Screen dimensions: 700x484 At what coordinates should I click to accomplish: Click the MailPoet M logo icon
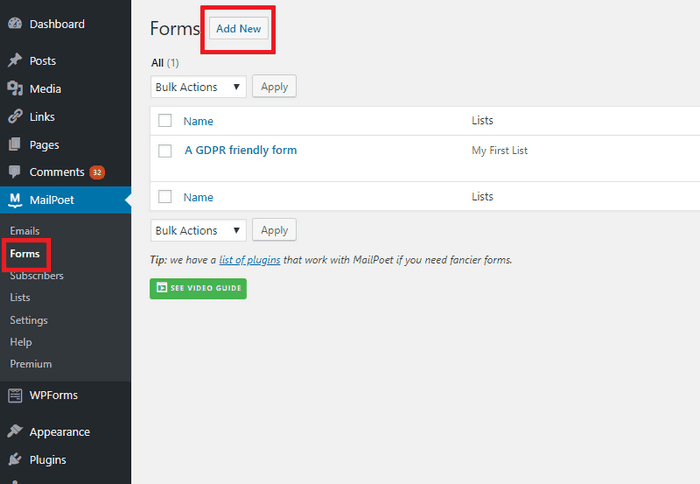(15, 200)
